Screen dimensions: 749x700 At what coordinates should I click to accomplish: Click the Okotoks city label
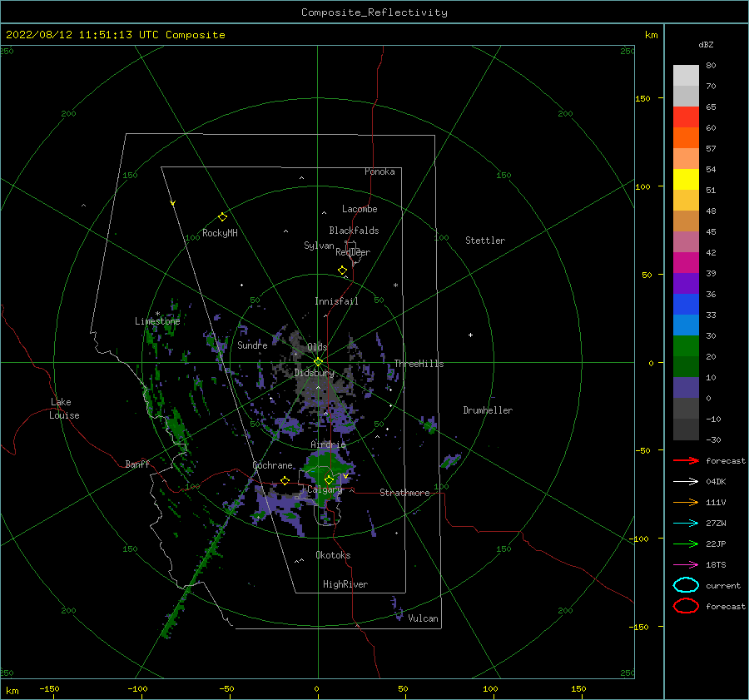click(x=333, y=555)
